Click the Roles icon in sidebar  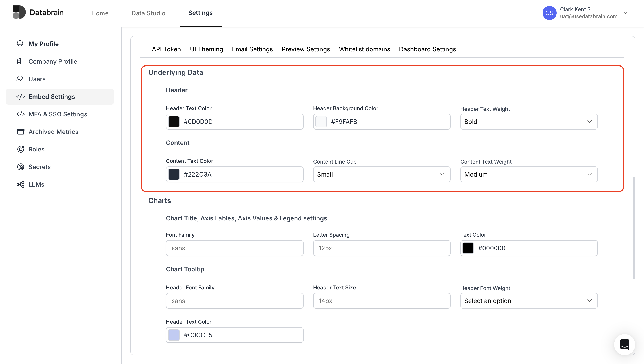point(20,149)
